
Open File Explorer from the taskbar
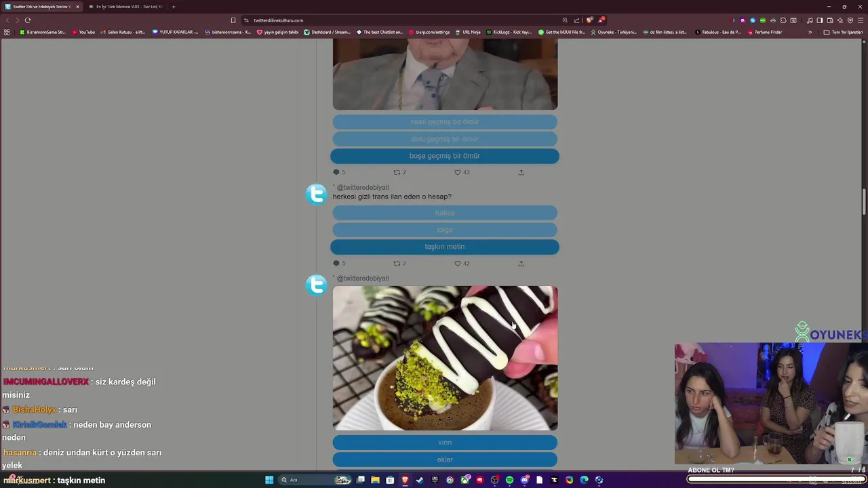pyautogui.click(x=375, y=480)
